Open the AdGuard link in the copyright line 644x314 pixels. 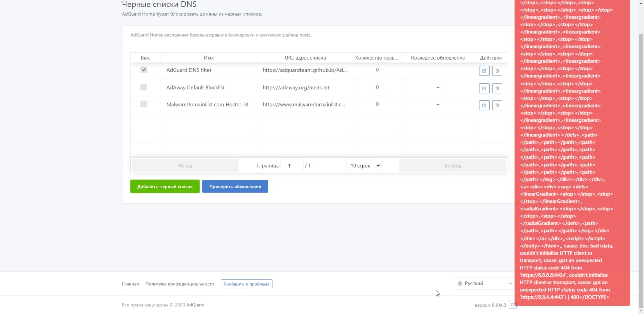[195, 305]
